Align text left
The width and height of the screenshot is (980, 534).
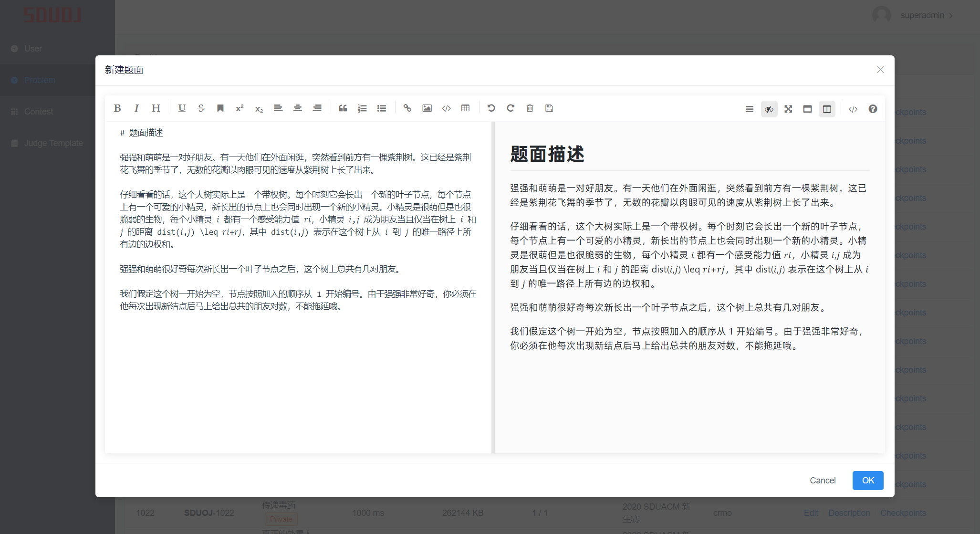tap(278, 108)
